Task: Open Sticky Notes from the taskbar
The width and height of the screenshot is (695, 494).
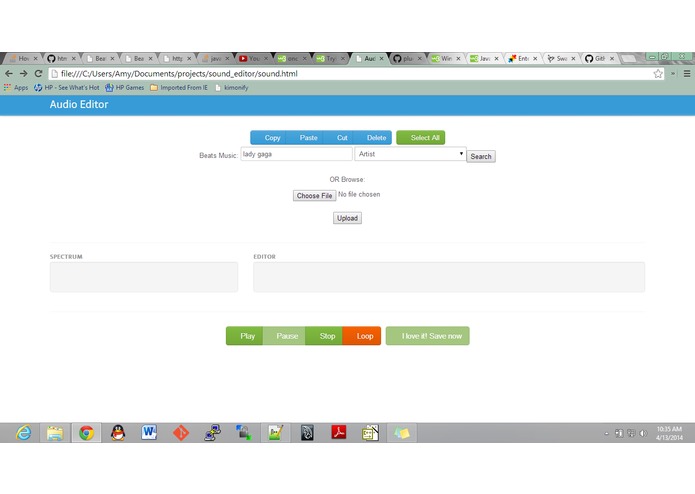Action: (x=402, y=433)
